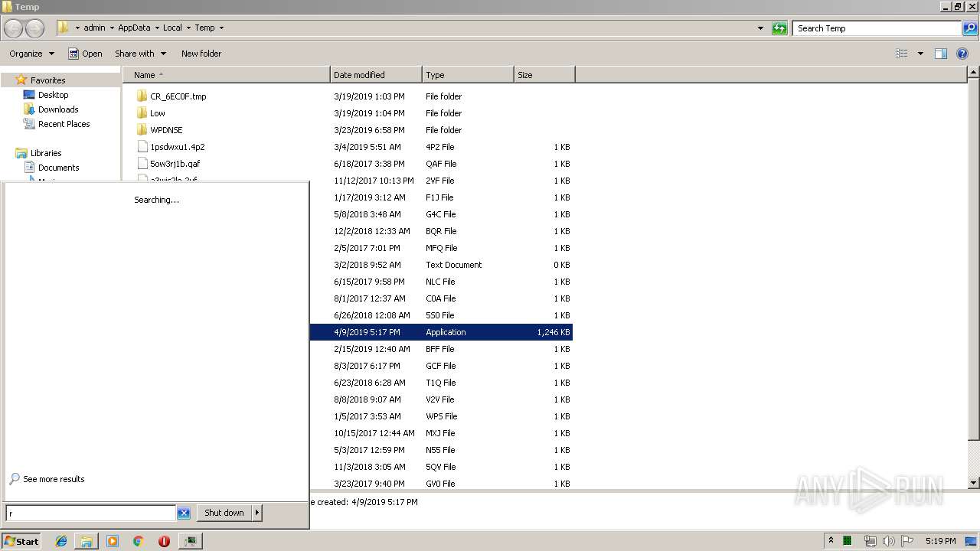Image resolution: width=980 pixels, height=551 pixels.
Task: Sort by the Size column
Action: [544, 75]
